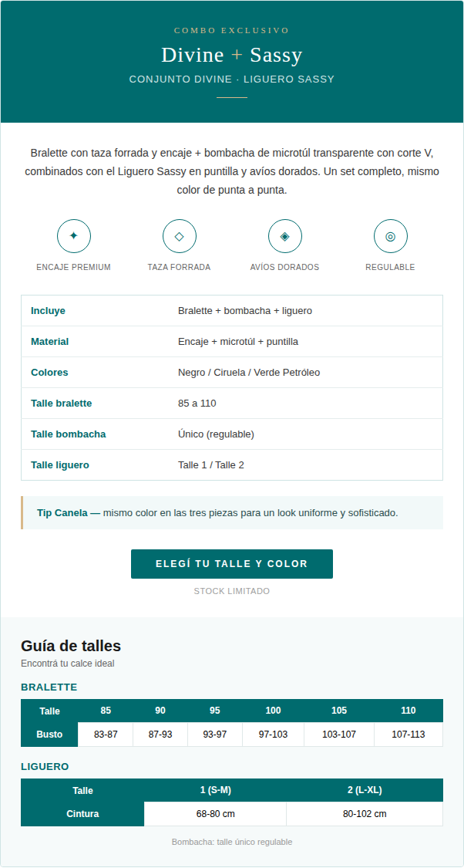Click the 'Bombacha: talle único regulable' footnote
Viewport: 464px width, 868px height.
(232, 842)
